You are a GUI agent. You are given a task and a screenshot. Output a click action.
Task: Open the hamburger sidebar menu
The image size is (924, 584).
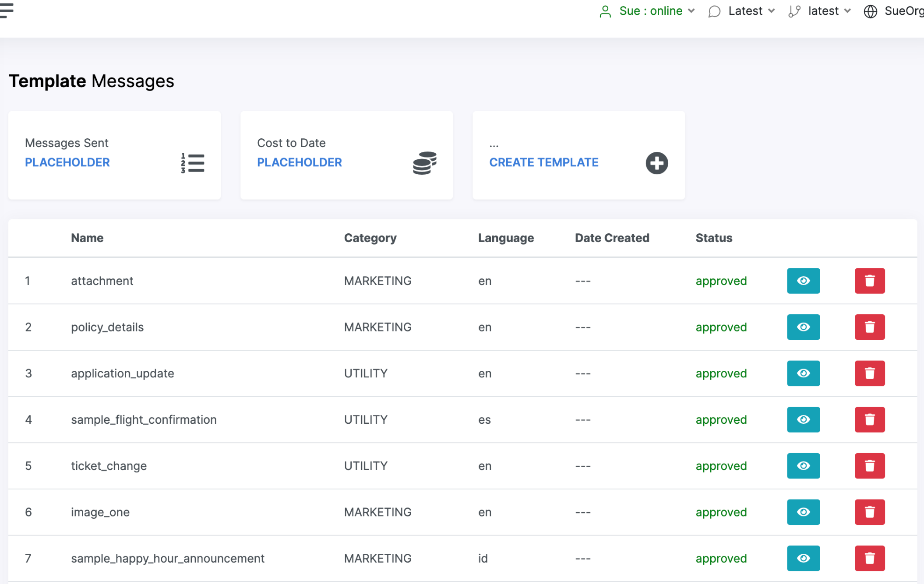tap(6, 11)
